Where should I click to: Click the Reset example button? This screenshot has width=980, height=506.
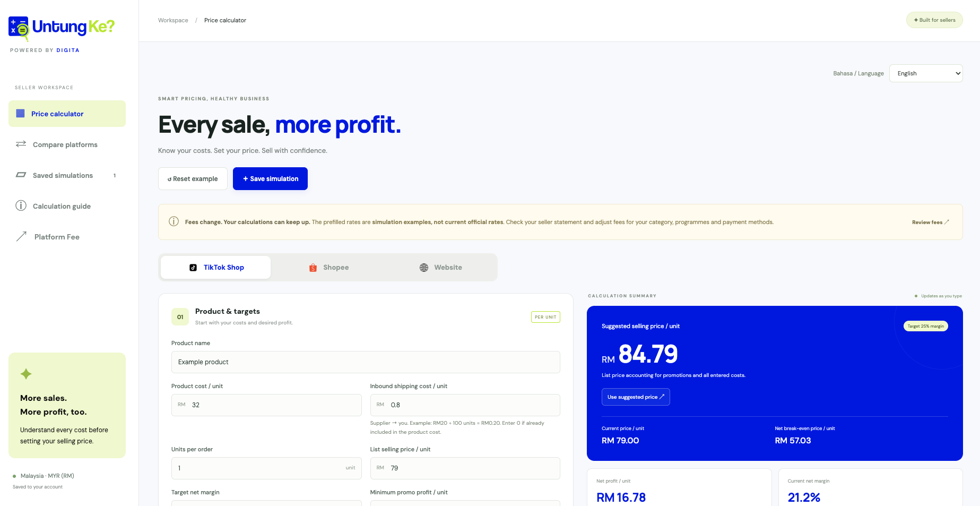(193, 179)
